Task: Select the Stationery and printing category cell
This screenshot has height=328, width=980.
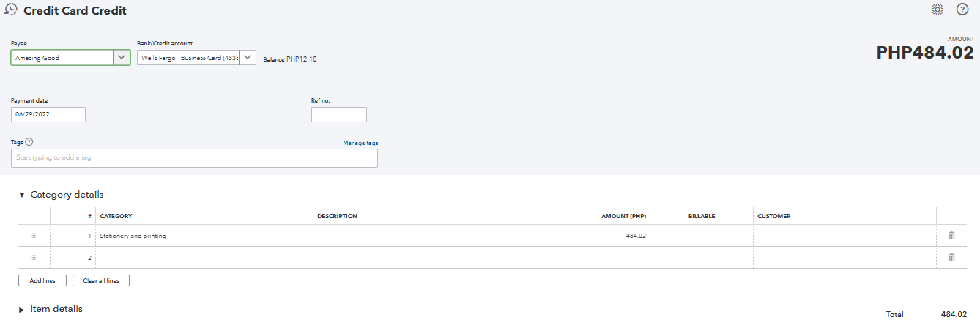Action: (204, 236)
